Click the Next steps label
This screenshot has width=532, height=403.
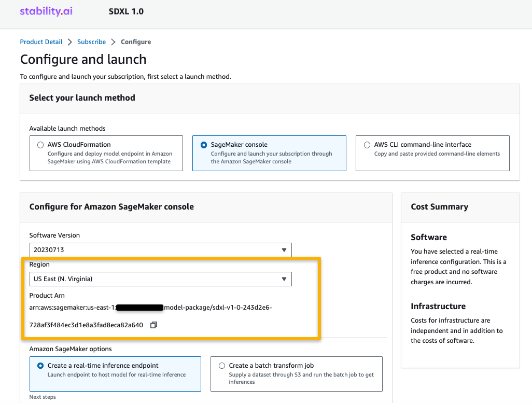[43, 397]
